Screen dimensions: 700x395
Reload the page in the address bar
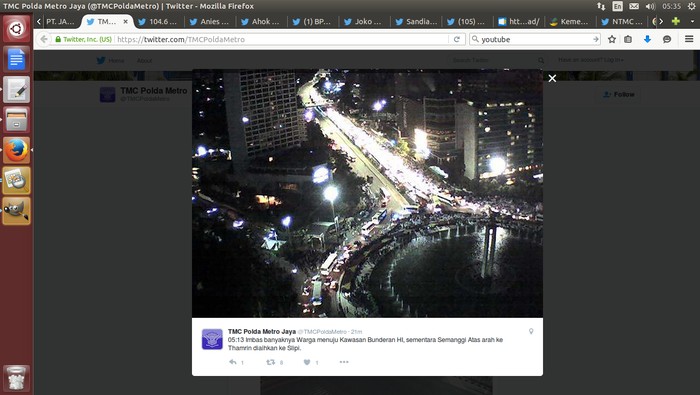[457, 39]
